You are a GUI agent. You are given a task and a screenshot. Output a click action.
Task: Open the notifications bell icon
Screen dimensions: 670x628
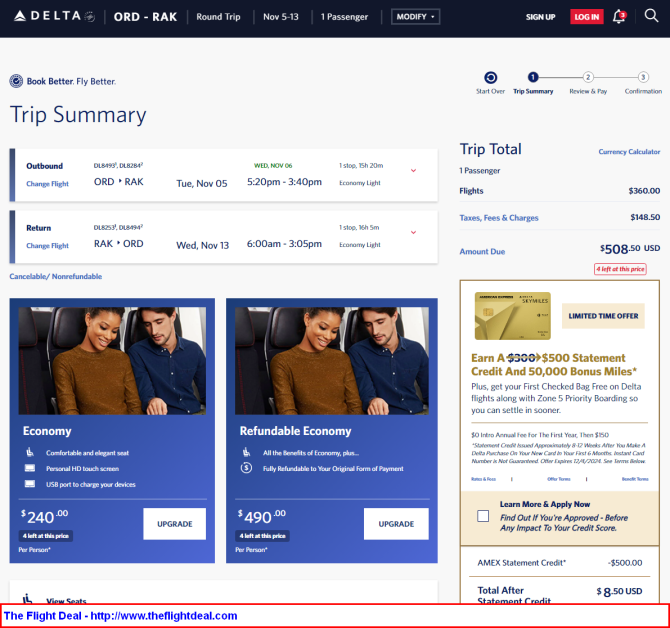619,17
